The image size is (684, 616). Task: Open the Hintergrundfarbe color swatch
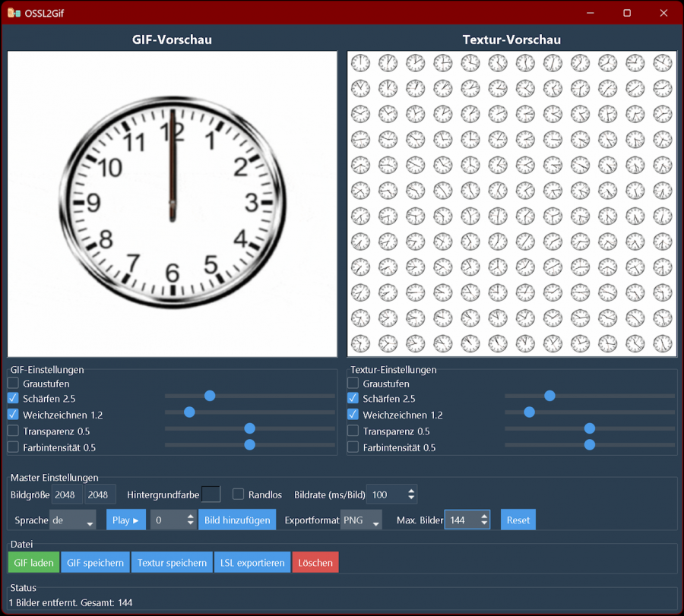tap(211, 494)
